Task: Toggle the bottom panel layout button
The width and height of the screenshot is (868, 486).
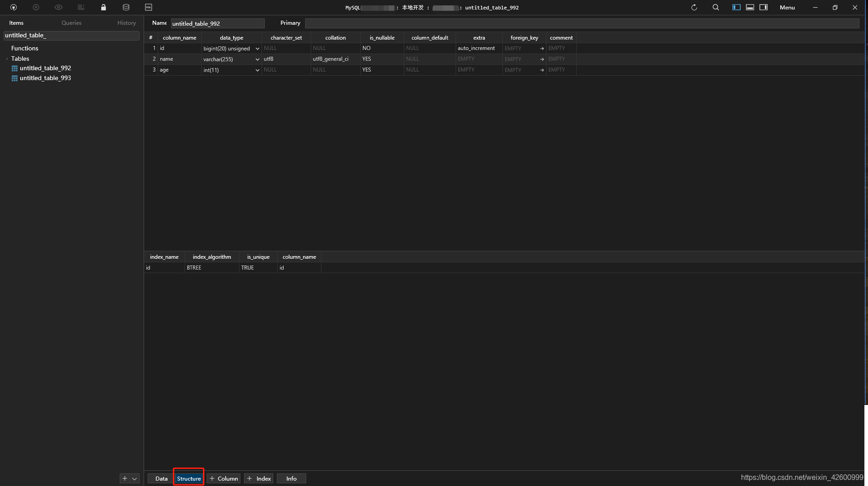Action: 750,7
